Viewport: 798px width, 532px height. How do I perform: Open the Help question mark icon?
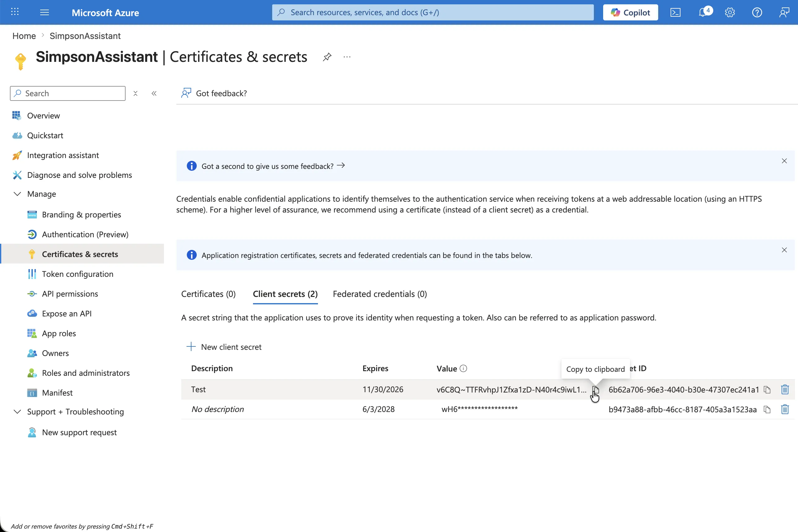point(757,13)
